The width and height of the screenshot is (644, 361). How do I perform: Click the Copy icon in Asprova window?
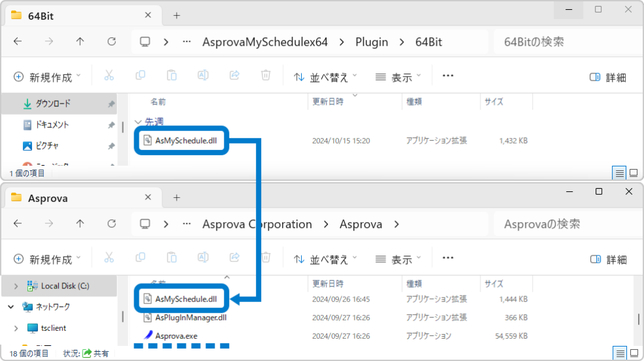(x=141, y=257)
